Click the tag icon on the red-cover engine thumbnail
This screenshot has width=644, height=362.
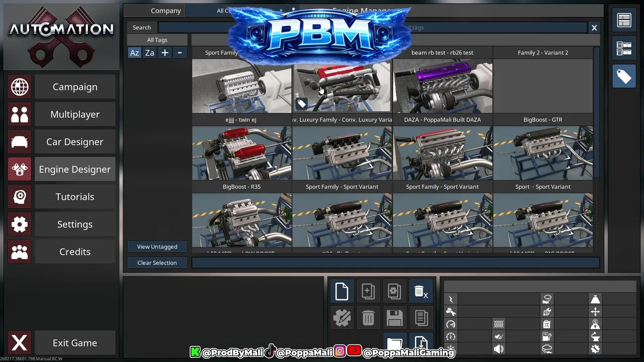click(x=301, y=104)
